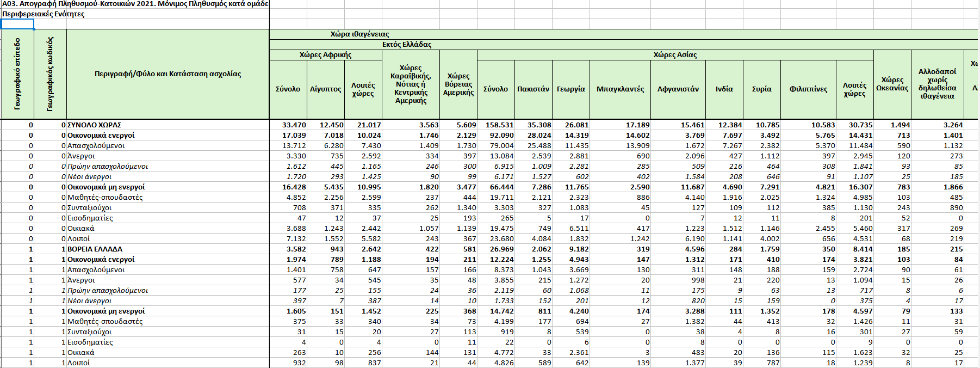980x368 pixels.
Task: Click value 66.444 in Οικονομικά μη ενεργοί row
Action: point(502,187)
